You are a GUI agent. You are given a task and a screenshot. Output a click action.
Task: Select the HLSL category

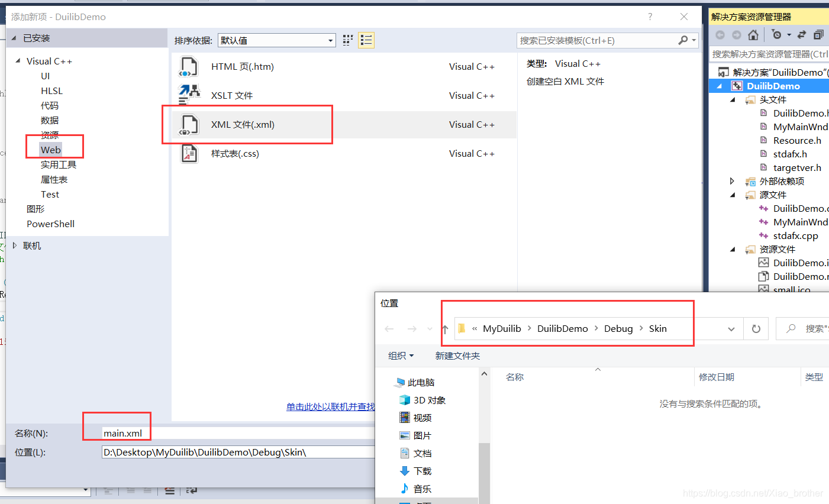pyautogui.click(x=51, y=91)
